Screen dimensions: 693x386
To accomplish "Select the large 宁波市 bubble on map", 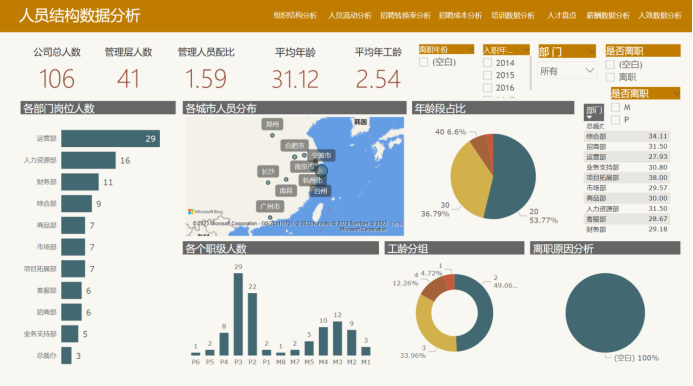I will (321, 171).
